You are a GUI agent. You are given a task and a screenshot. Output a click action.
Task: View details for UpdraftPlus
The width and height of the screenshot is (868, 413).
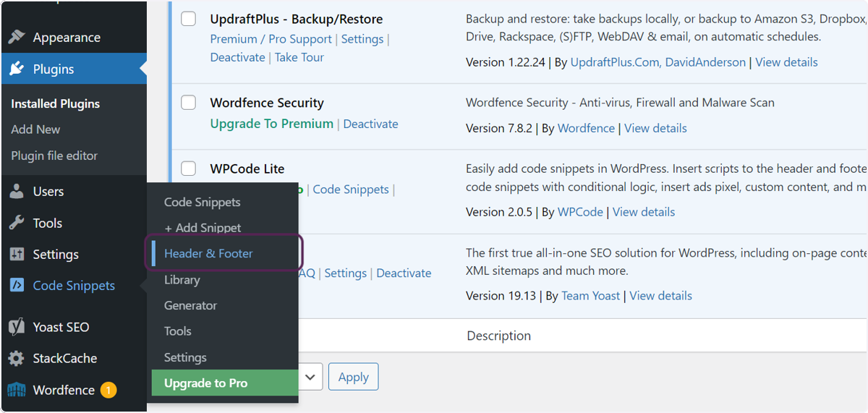787,62
